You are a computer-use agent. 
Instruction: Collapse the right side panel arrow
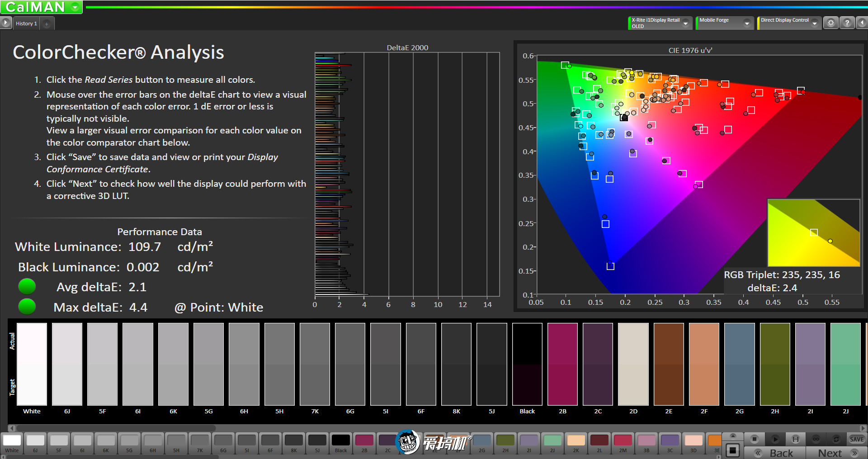coord(862,23)
